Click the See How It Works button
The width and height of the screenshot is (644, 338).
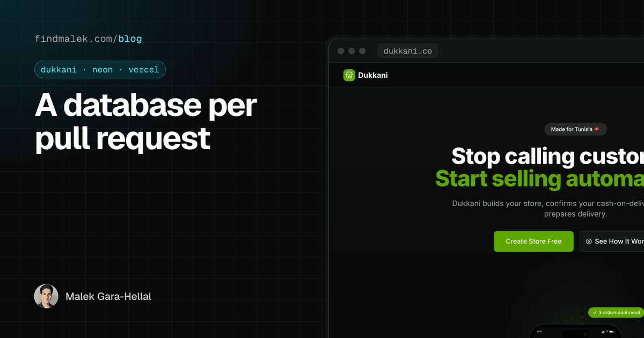[612, 241]
